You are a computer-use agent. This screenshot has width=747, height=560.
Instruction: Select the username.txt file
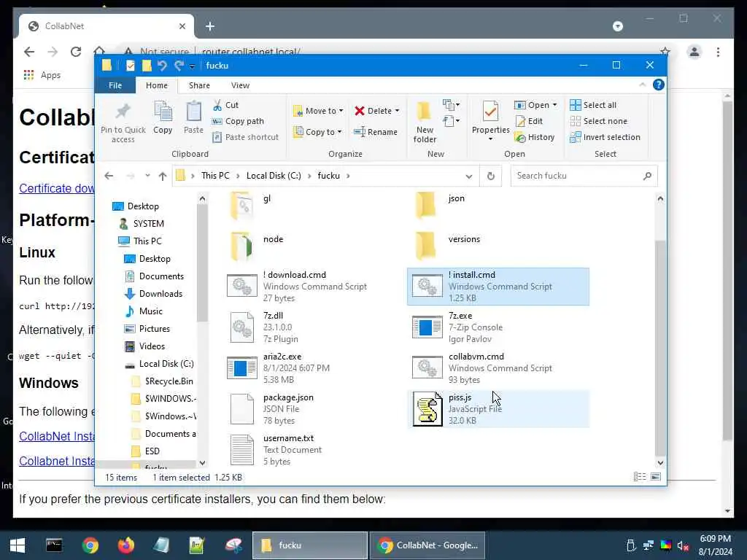coord(314,449)
